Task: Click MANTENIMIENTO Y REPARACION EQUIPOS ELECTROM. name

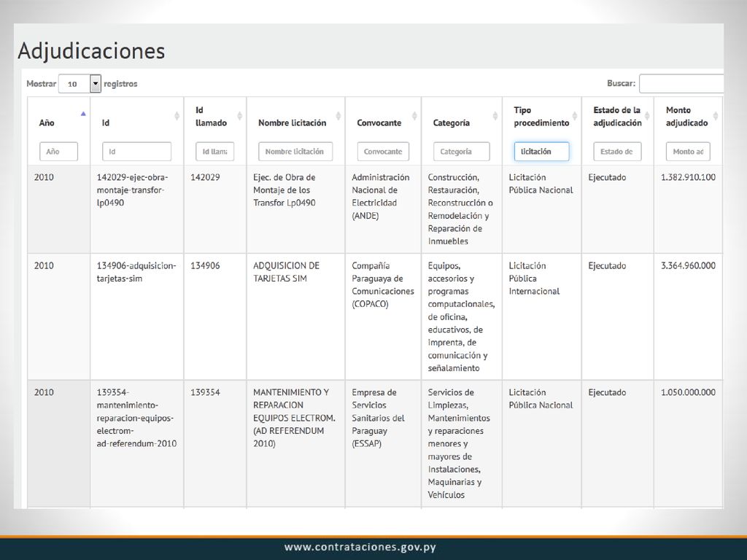Action: coord(294,418)
